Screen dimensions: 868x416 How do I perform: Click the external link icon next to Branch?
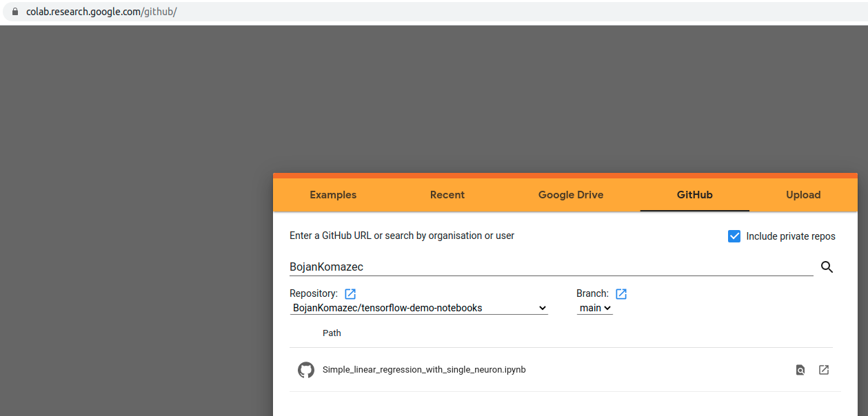621,293
